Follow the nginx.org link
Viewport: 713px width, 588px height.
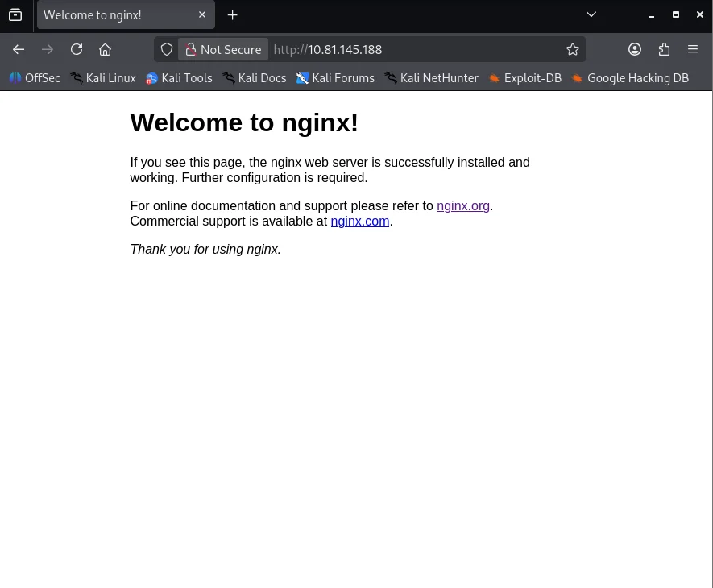coord(463,205)
